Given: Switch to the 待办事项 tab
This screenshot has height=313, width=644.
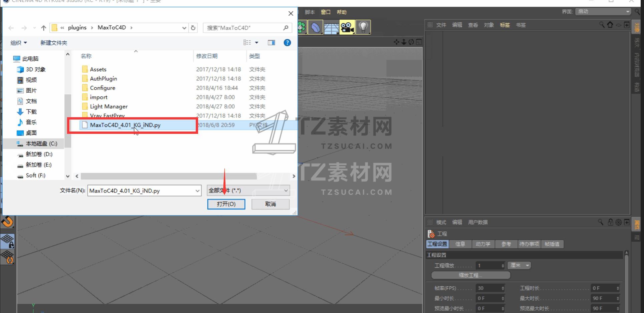Looking at the screenshot, I should pyautogui.click(x=529, y=244).
